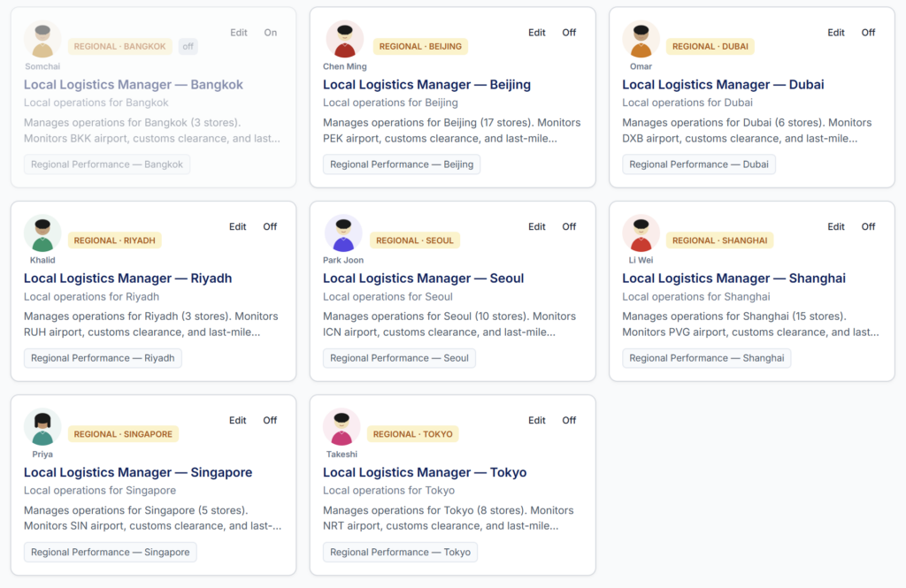Screen dimensions: 906x588
Task: Click the REGIONAL · DUBAI badge
Action: click(710, 46)
